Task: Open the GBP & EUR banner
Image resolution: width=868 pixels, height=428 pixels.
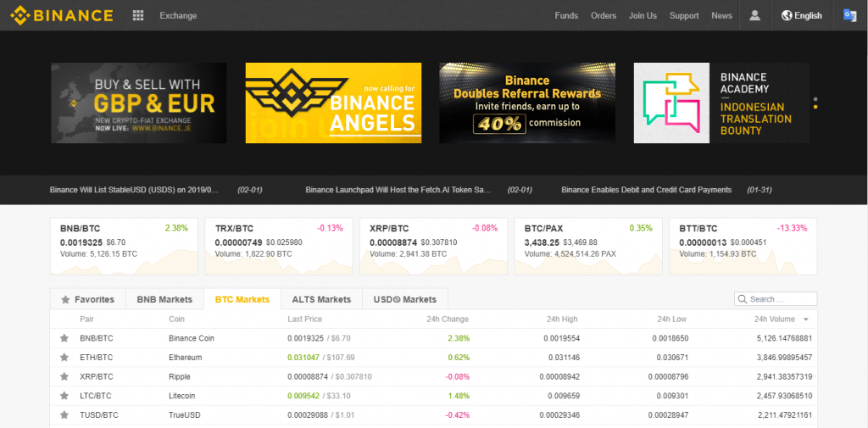Action: [138, 103]
